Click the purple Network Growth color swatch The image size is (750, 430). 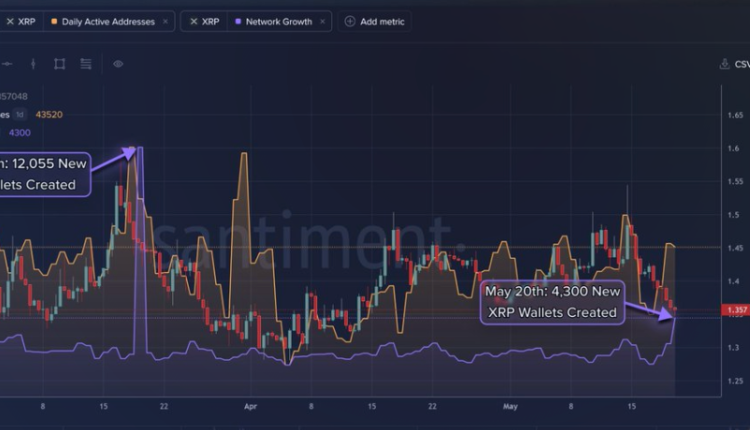238,22
